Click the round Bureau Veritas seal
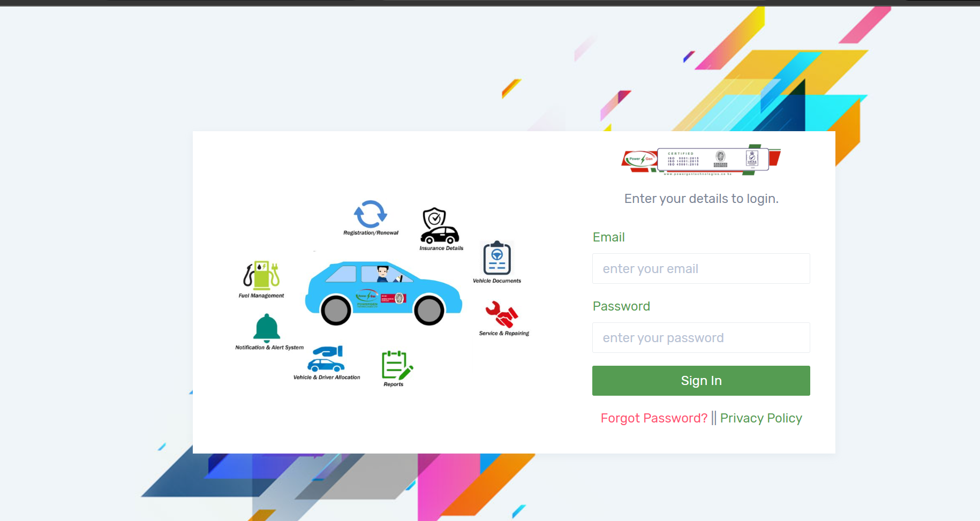This screenshot has width=980, height=521. coord(720,157)
